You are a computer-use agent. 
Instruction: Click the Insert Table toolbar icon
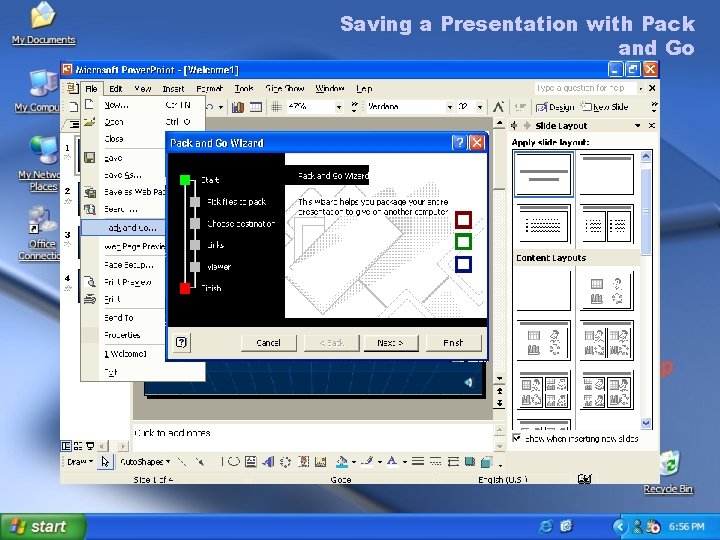[x=256, y=107]
